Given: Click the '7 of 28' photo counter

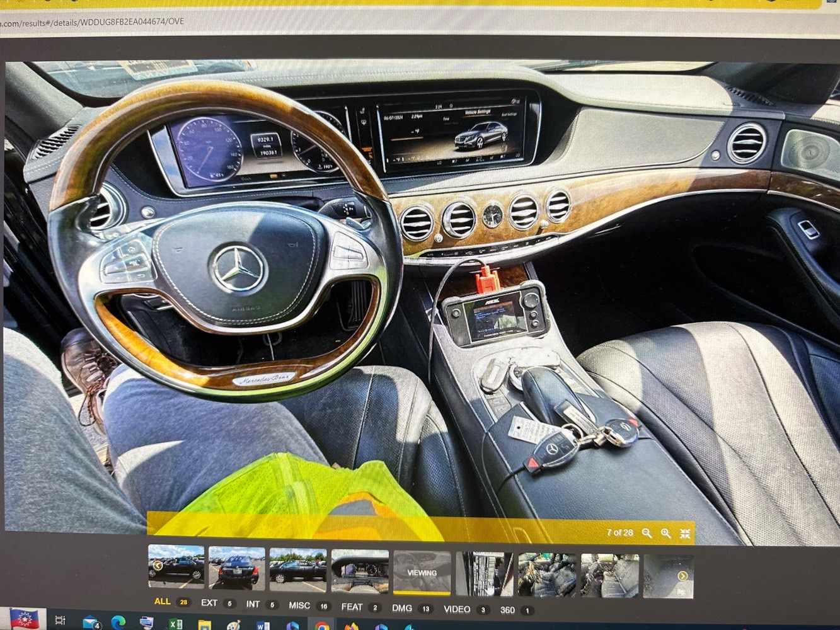Looking at the screenshot, I should pos(619,533).
